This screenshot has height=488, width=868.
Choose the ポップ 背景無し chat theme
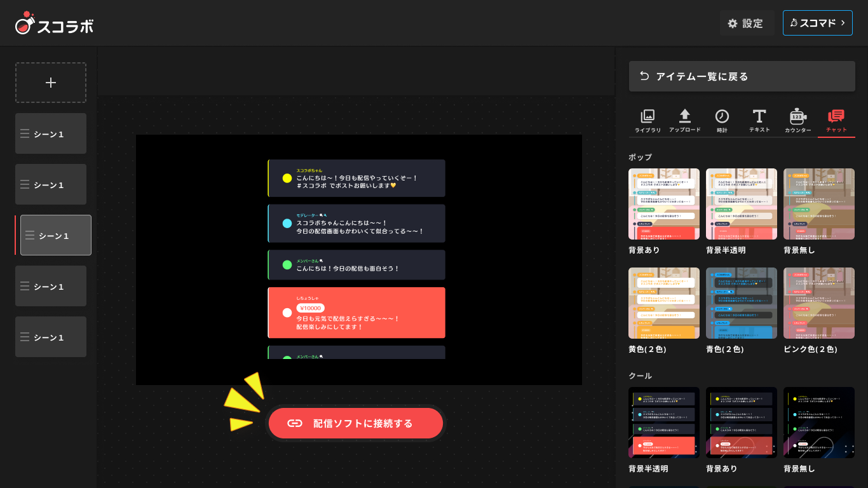(x=819, y=204)
